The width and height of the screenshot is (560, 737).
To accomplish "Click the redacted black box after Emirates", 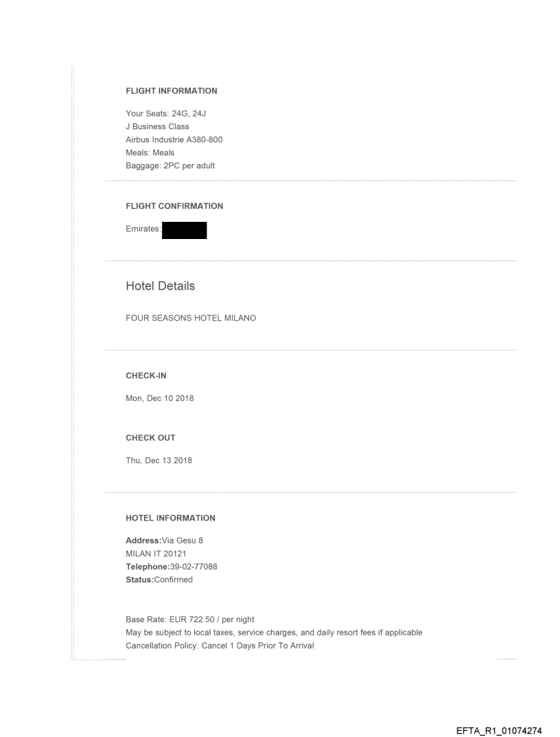I will [184, 231].
